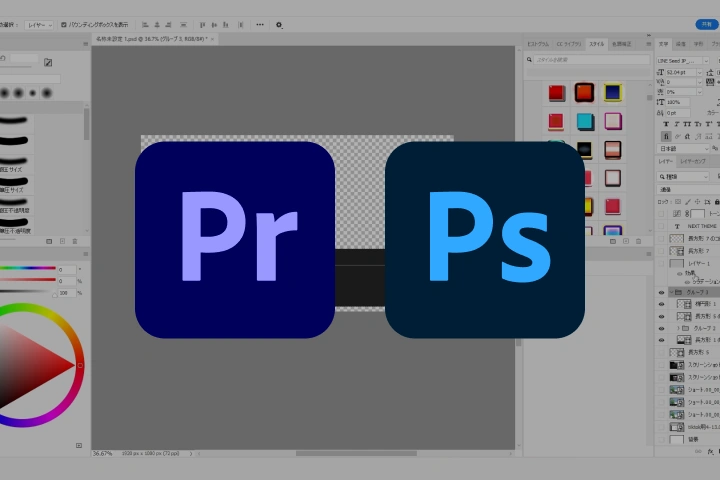The width and height of the screenshot is (720, 480).
Task: Click the align right edges icon
Action: (x=168, y=25)
